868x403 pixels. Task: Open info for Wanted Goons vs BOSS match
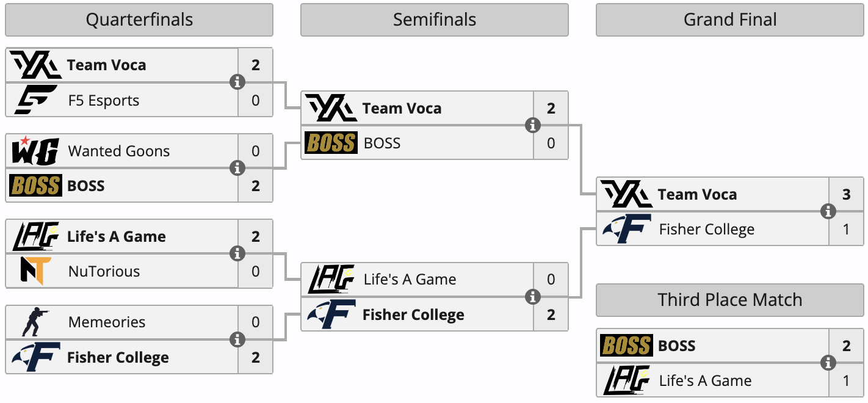coord(237,168)
